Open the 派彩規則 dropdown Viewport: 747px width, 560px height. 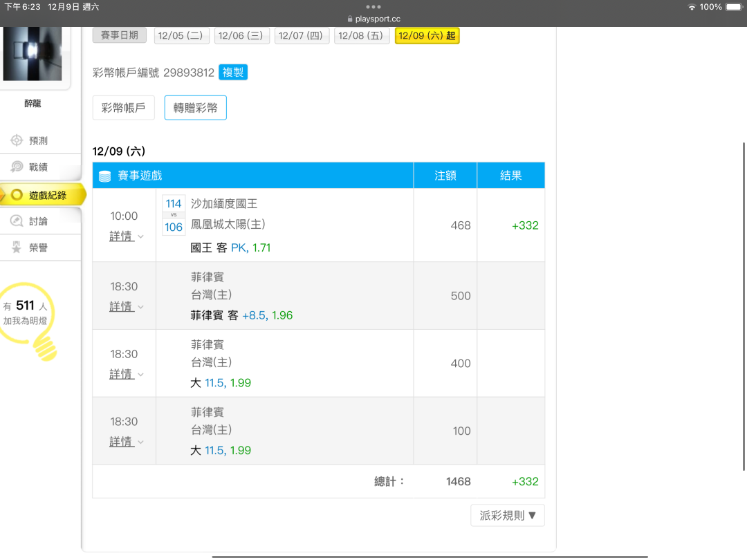click(x=508, y=515)
